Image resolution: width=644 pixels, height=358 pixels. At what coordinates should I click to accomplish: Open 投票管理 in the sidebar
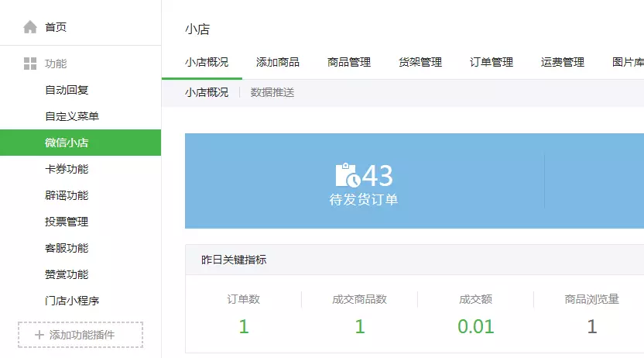click(67, 222)
